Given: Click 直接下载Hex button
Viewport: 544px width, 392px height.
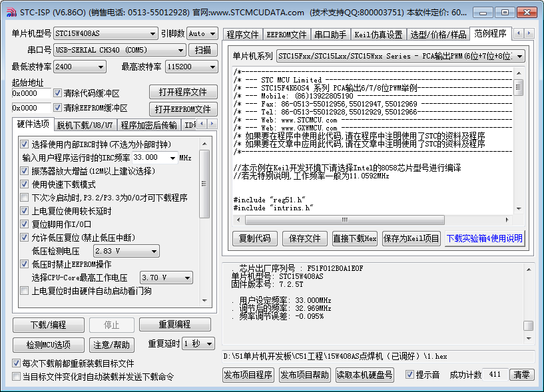Looking at the screenshot, I should pyautogui.click(x=355, y=238).
